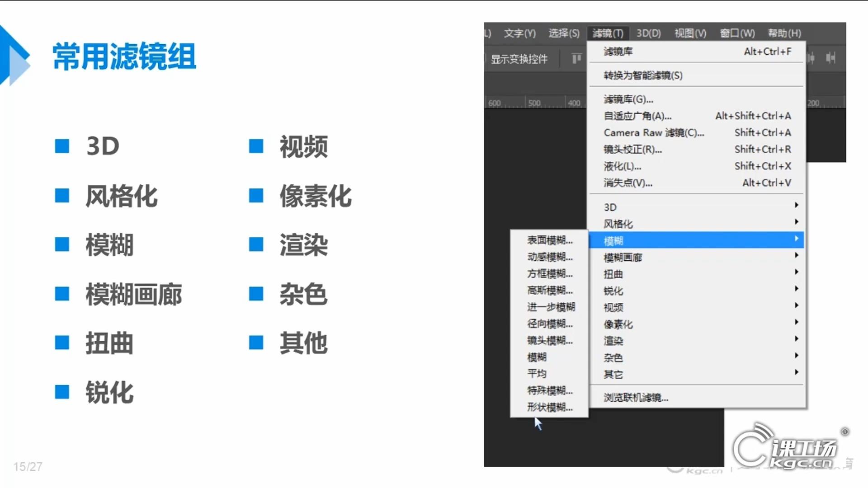
Task: Toggle 显示变换控件 option
Action: (x=519, y=59)
